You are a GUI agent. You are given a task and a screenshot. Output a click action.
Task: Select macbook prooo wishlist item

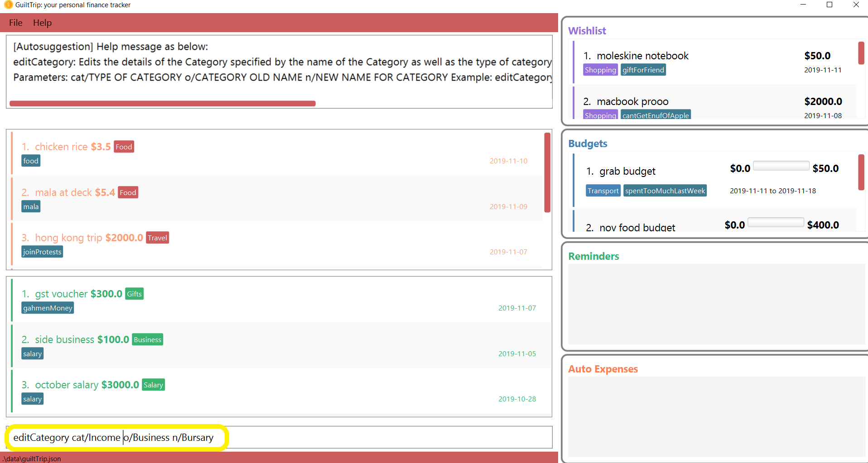(x=714, y=102)
